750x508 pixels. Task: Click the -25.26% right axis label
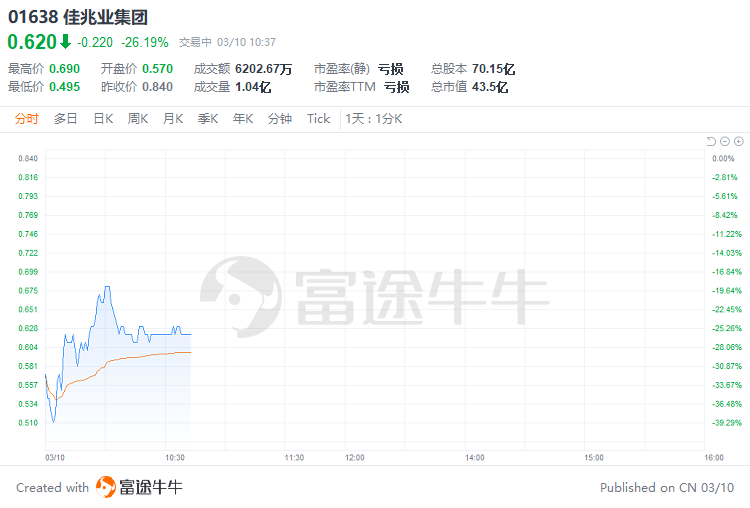pyautogui.click(x=727, y=328)
